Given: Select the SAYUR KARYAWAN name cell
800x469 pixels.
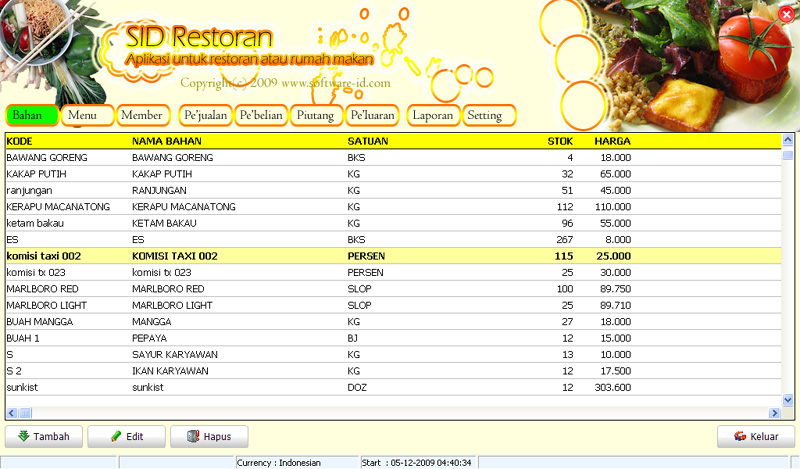Looking at the screenshot, I should coord(174,355).
